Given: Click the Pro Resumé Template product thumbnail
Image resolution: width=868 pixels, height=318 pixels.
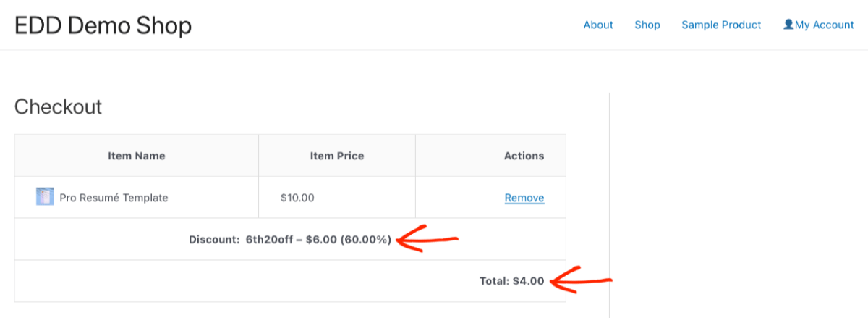Looking at the screenshot, I should [45, 197].
